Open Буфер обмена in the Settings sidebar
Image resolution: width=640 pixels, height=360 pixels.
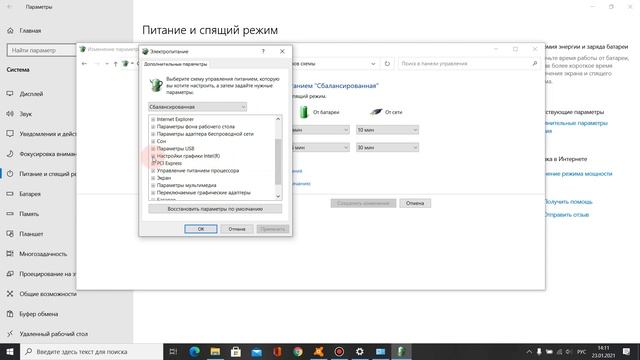pos(39,314)
